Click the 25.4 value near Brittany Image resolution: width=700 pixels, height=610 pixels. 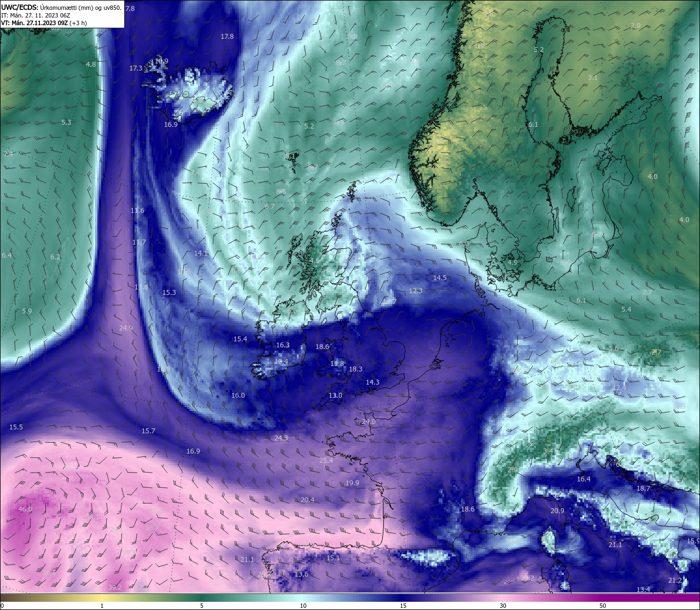coord(326,461)
